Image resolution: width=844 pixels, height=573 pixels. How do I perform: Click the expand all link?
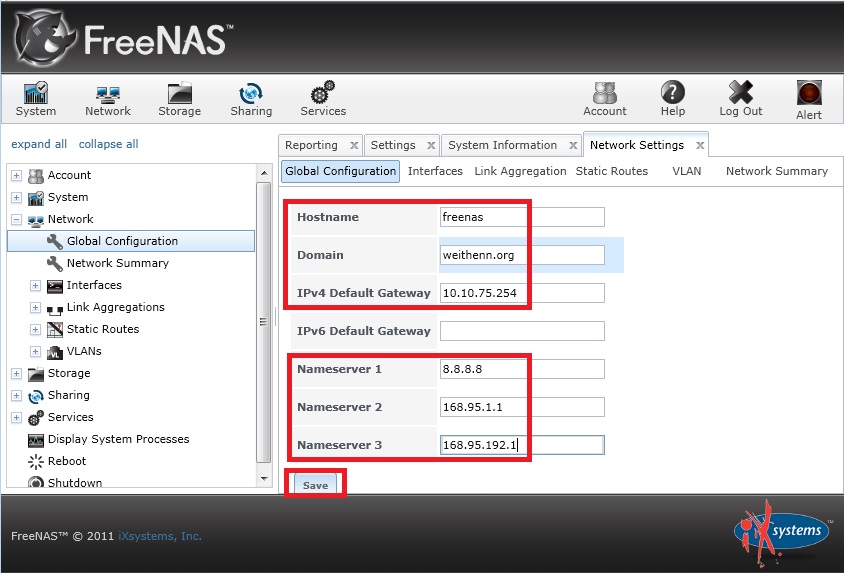click(x=39, y=144)
